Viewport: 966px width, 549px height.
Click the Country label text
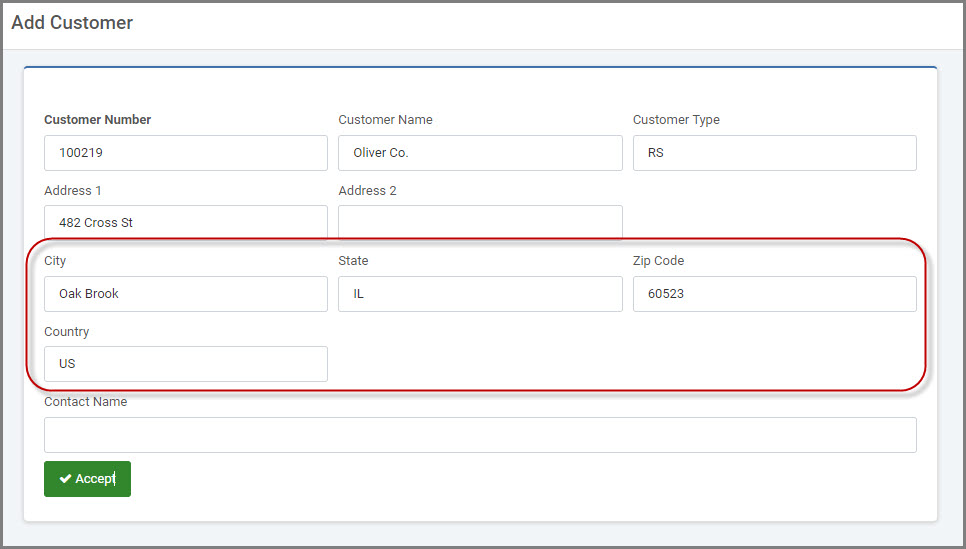coord(67,331)
